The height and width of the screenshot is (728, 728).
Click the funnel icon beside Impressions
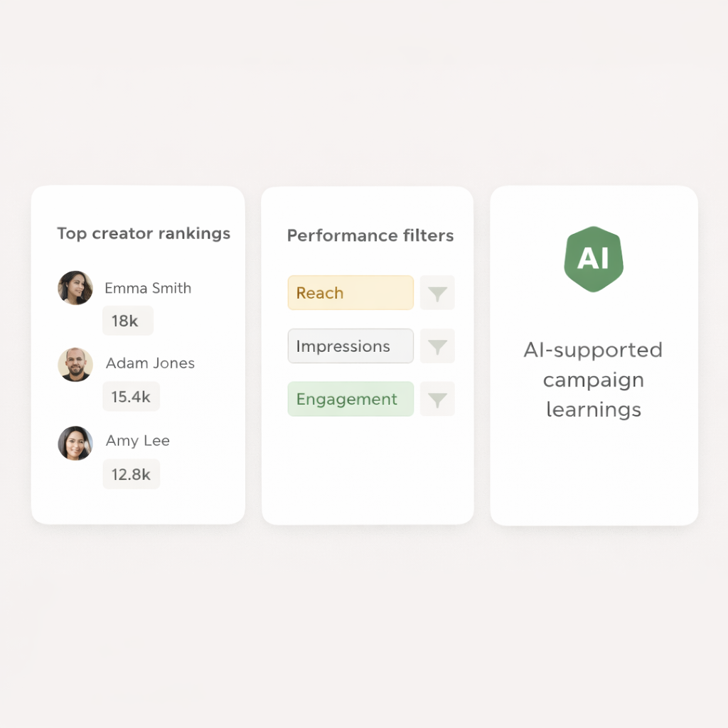437,346
